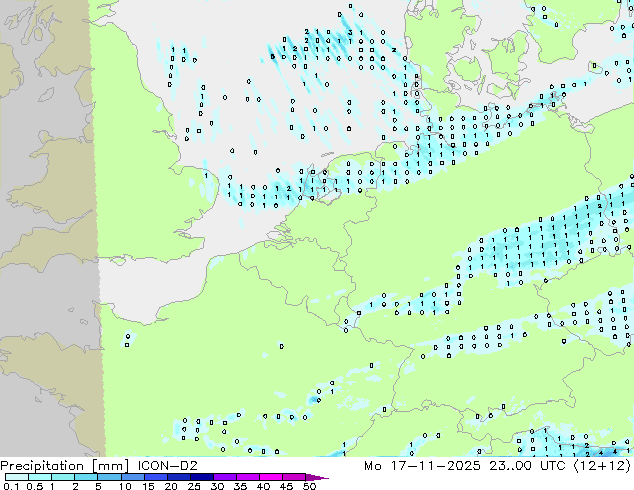Viewport: 634px width, 490px height.
Task: Click the 0.1–0.5 mm legend color swatch
Action: click(17, 477)
